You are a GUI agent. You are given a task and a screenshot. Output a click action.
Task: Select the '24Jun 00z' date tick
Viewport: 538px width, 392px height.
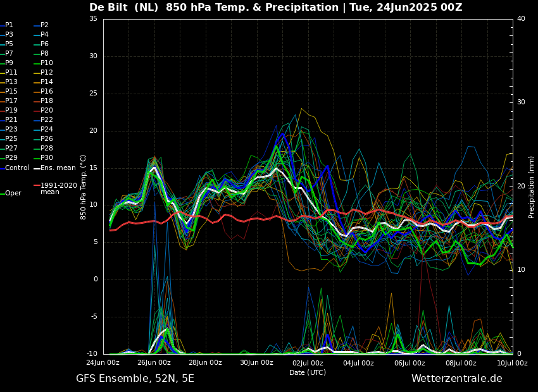pos(103,363)
